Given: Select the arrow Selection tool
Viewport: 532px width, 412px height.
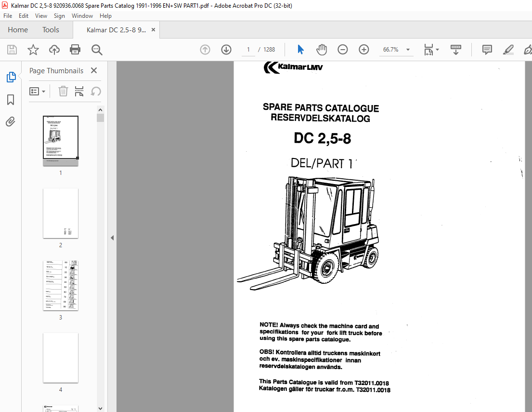Looking at the screenshot, I should click(x=300, y=50).
